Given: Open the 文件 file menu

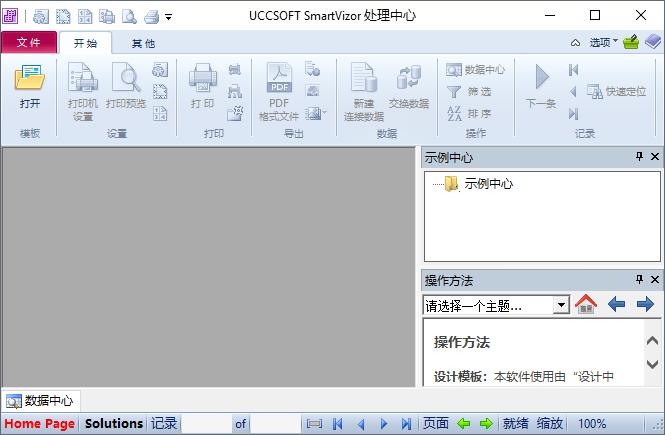Looking at the screenshot, I should pyautogui.click(x=29, y=42).
